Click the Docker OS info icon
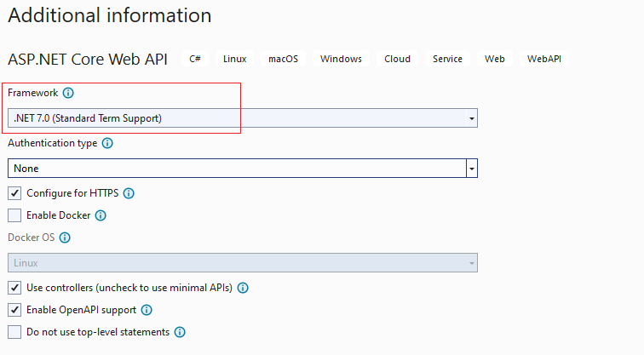The image size is (644, 355). coord(65,238)
